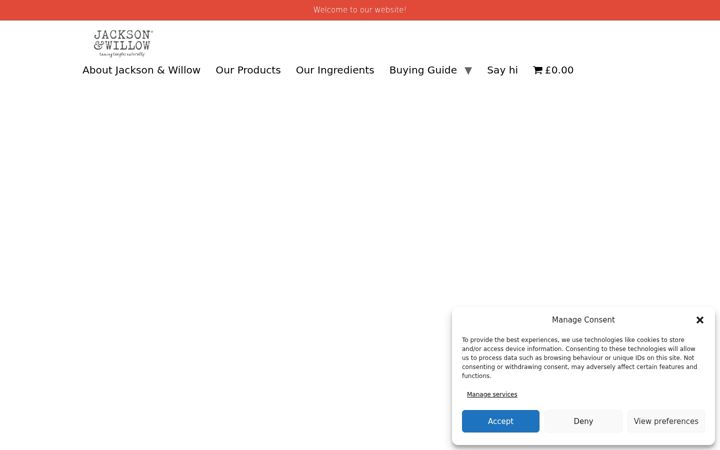Follow the Manage services link
Viewport: 720px width, 450px height.
492,394
